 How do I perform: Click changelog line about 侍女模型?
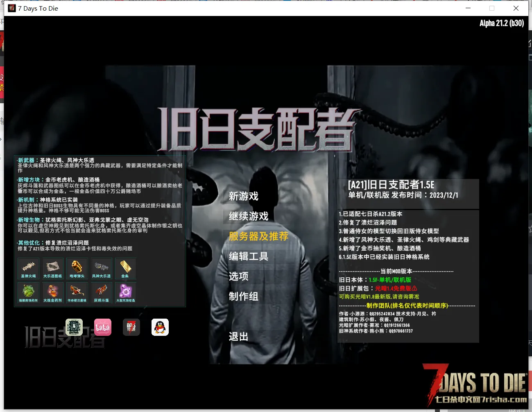pos(389,231)
